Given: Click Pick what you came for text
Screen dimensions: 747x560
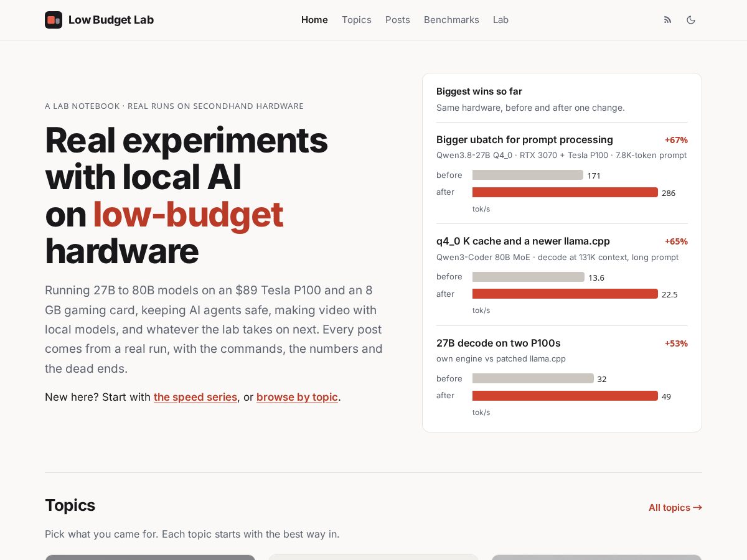Looking at the screenshot, I should tap(192, 534).
